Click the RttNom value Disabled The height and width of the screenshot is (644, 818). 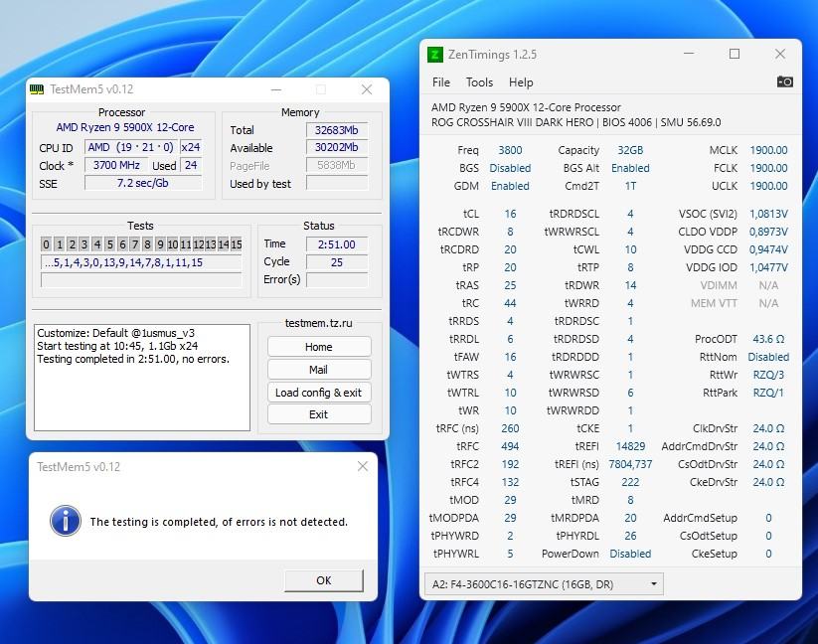768,357
